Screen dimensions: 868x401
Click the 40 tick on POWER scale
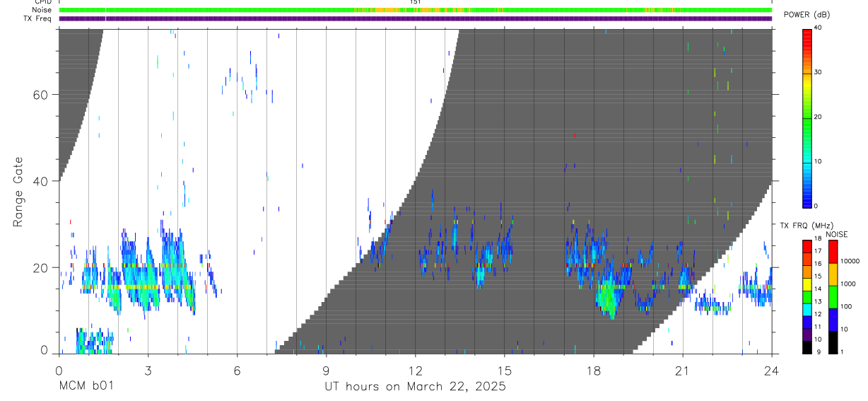pyautogui.click(x=816, y=28)
